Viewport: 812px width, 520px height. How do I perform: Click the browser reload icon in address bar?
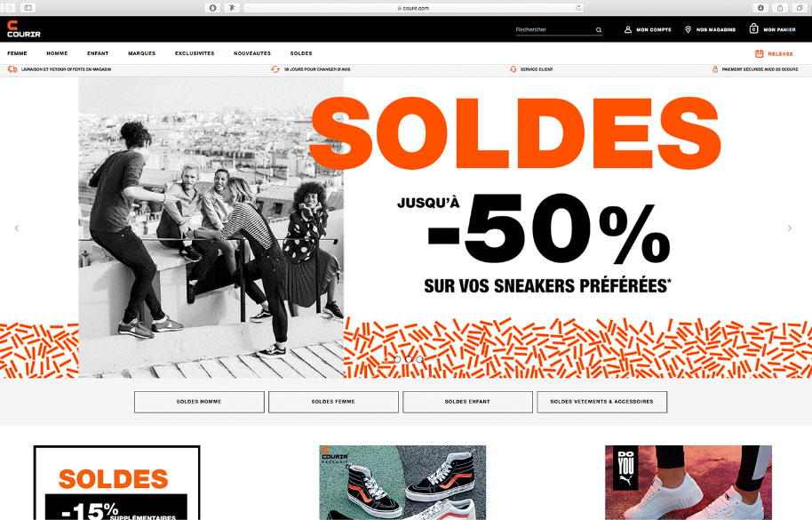[x=578, y=8]
